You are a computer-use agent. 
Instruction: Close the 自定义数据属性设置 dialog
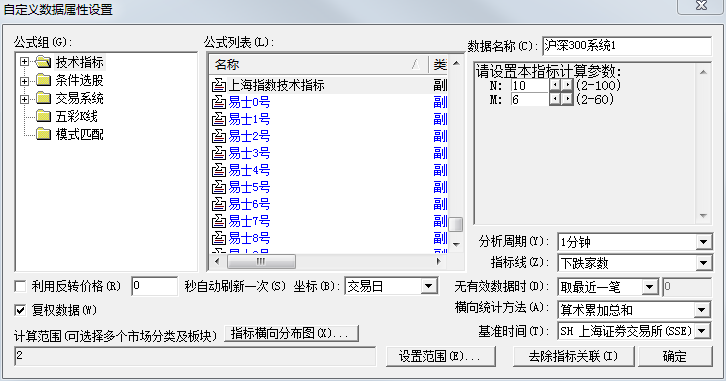pos(701,6)
